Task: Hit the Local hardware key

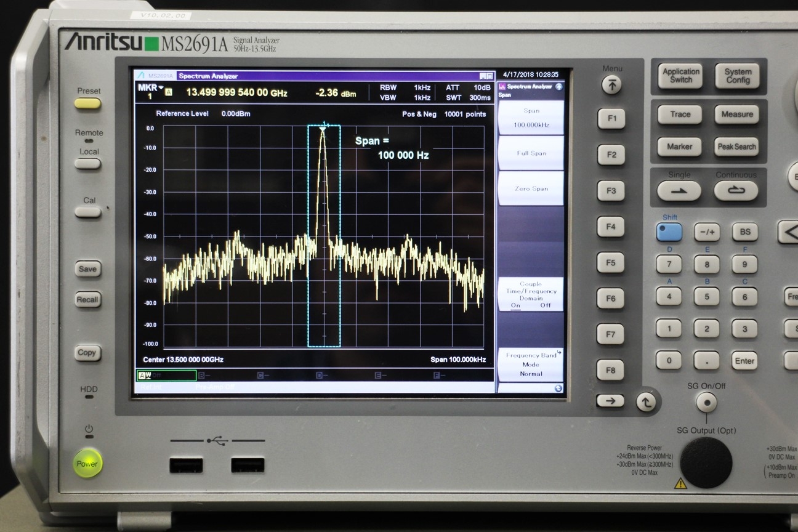Action: tap(88, 163)
